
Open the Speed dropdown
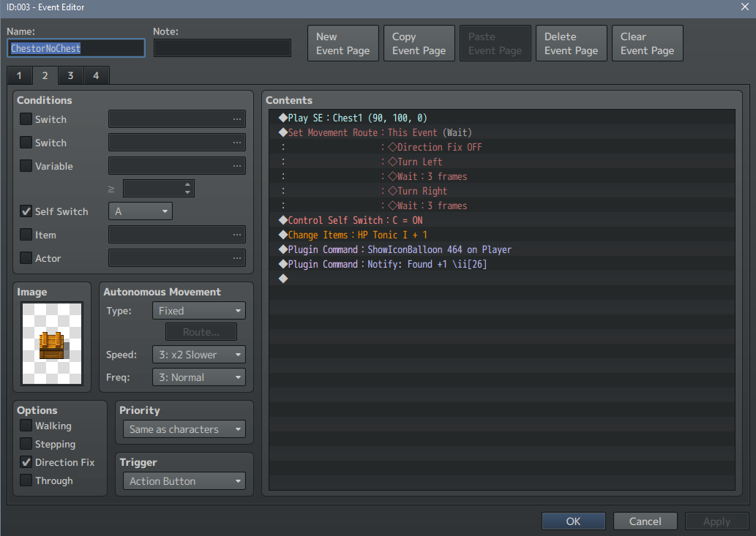[x=199, y=355]
